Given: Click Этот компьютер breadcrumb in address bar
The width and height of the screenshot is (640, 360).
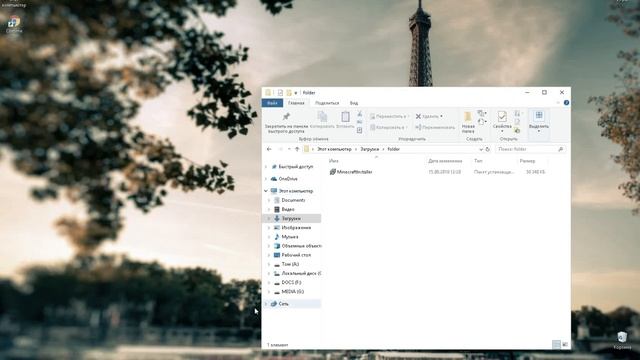Looking at the screenshot, I should tap(334, 149).
